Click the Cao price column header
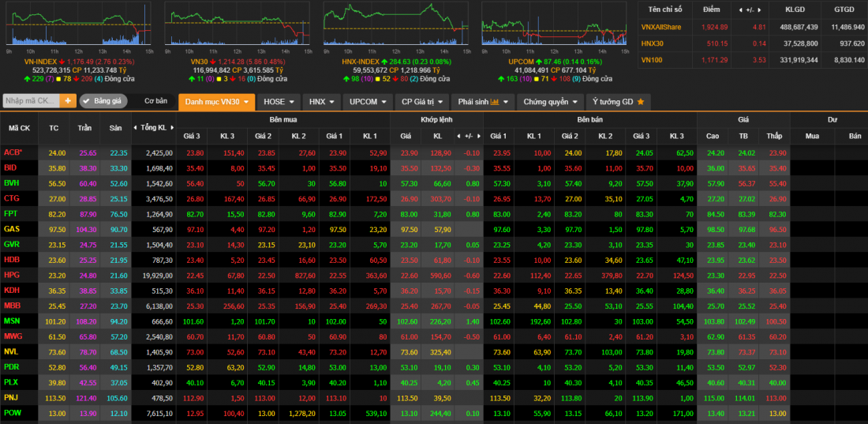This screenshot has width=868, height=424. pos(713,137)
